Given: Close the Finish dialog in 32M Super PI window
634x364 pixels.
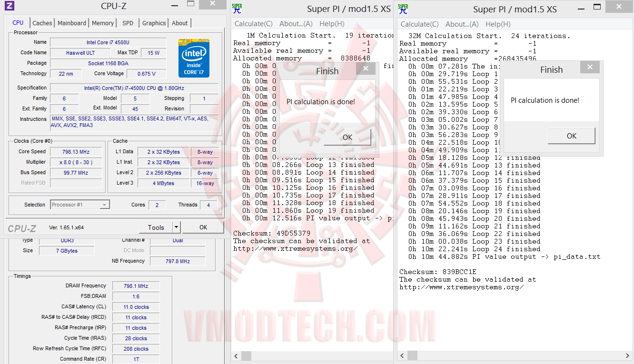Looking at the screenshot, I should click(590, 67).
